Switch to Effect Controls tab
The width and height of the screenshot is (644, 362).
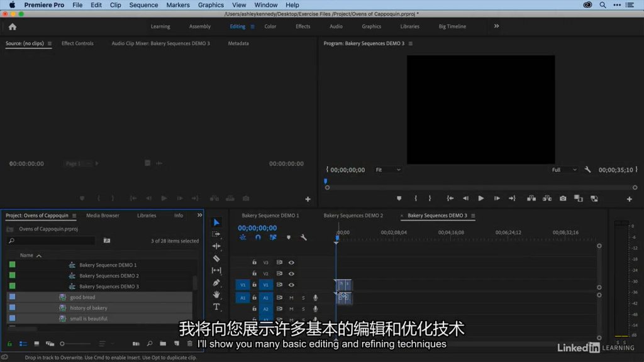point(77,43)
